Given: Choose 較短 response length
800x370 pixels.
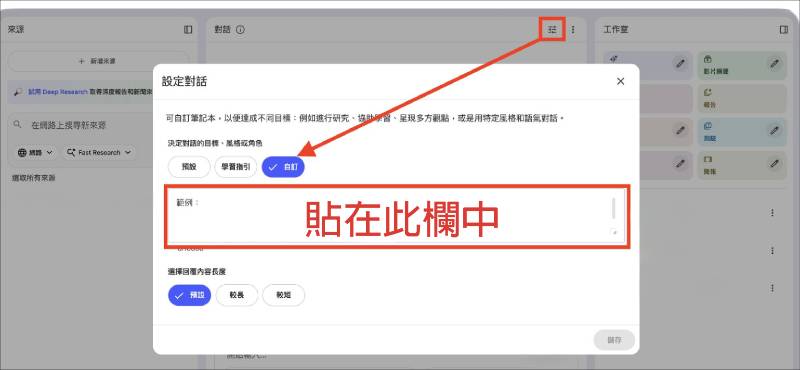Looking at the screenshot, I should point(284,295).
